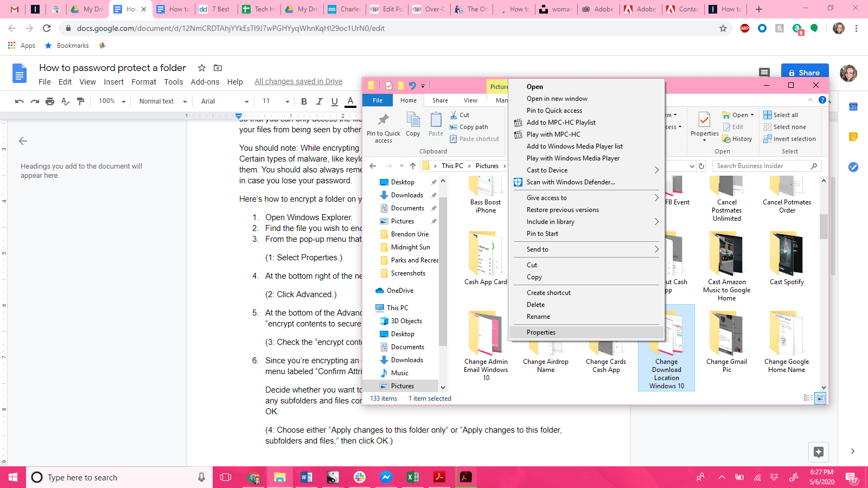Click the Bold formatting icon
Image resolution: width=868 pixels, height=488 pixels.
[304, 101]
